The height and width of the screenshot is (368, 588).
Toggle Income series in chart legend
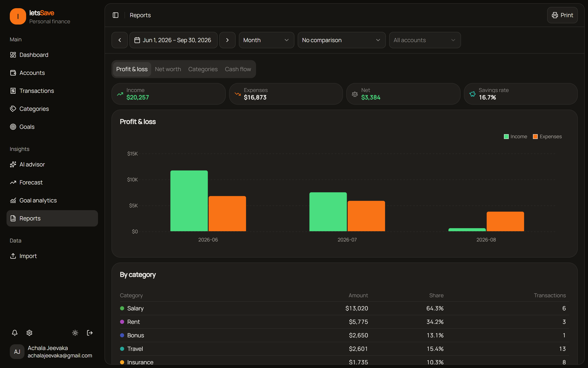pyautogui.click(x=515, y=137)
